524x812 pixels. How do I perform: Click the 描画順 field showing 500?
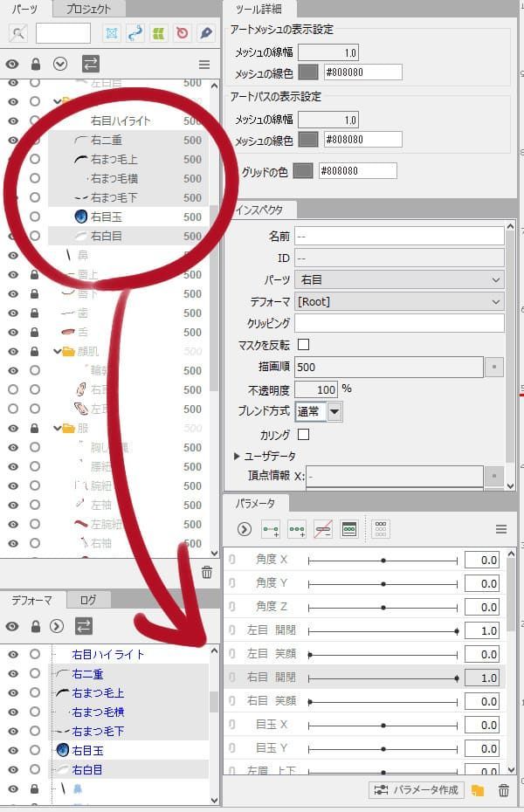389,368
